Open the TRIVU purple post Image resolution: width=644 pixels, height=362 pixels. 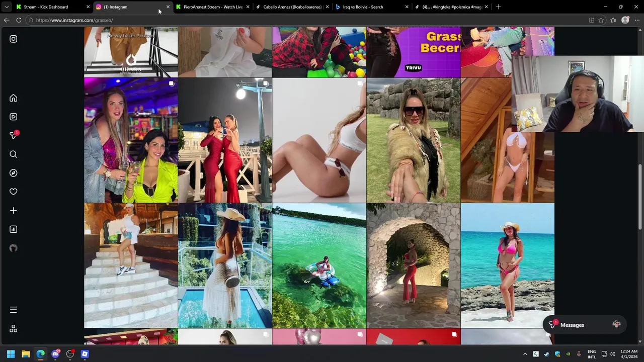413,52
